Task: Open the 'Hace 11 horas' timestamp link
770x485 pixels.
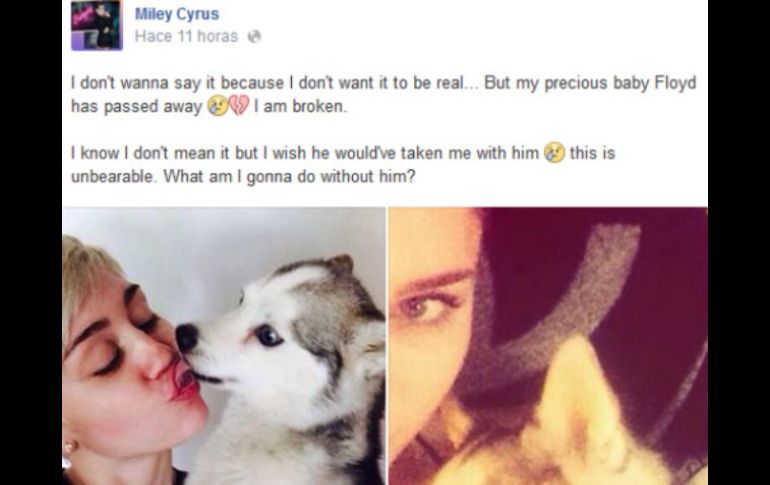Action: (x=186, y=36)
